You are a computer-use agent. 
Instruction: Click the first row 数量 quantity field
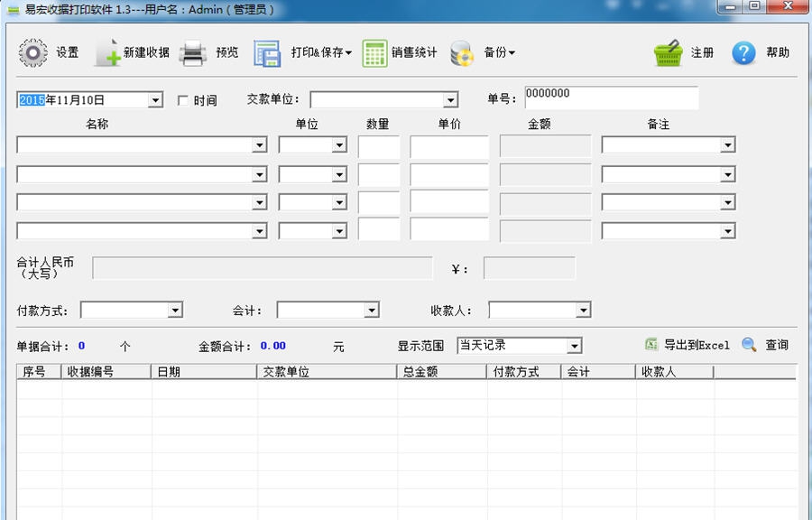[377, 144]
